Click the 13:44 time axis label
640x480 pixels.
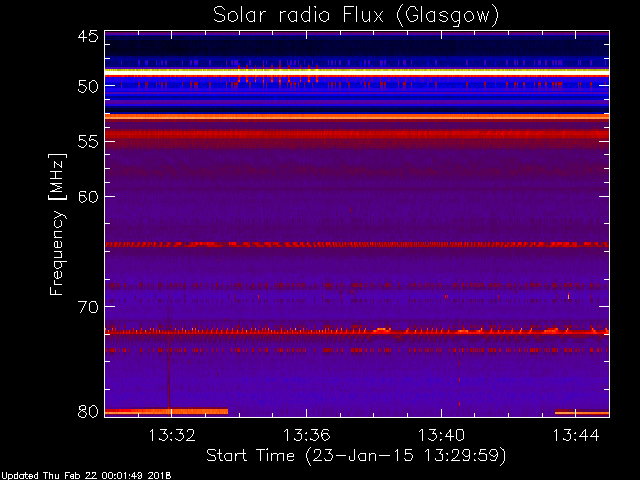pyautogui.click(x=576, y=435)
